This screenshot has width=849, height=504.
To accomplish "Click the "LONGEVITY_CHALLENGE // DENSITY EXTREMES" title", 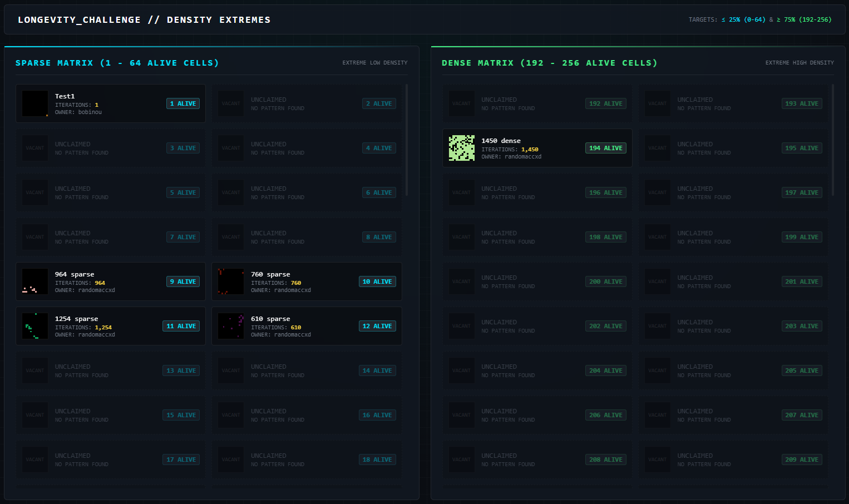I will point(144,20).
